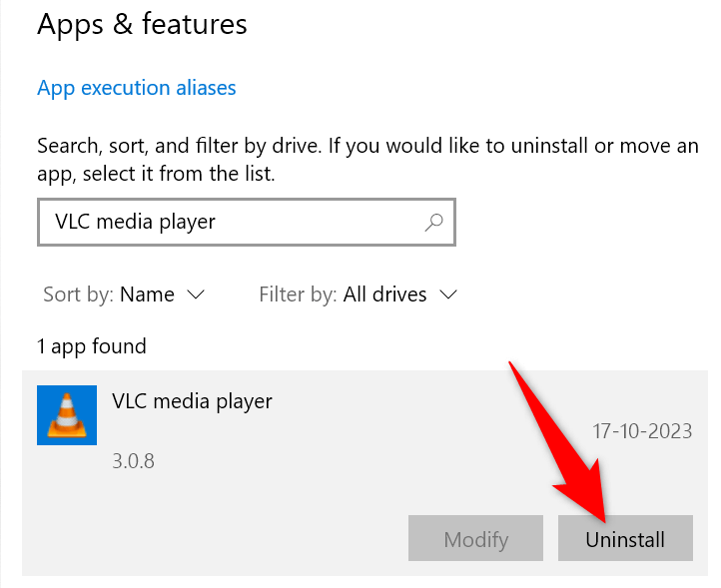Select the VLC media player app name
721x588 pixels.
click(x=192, y=401)
